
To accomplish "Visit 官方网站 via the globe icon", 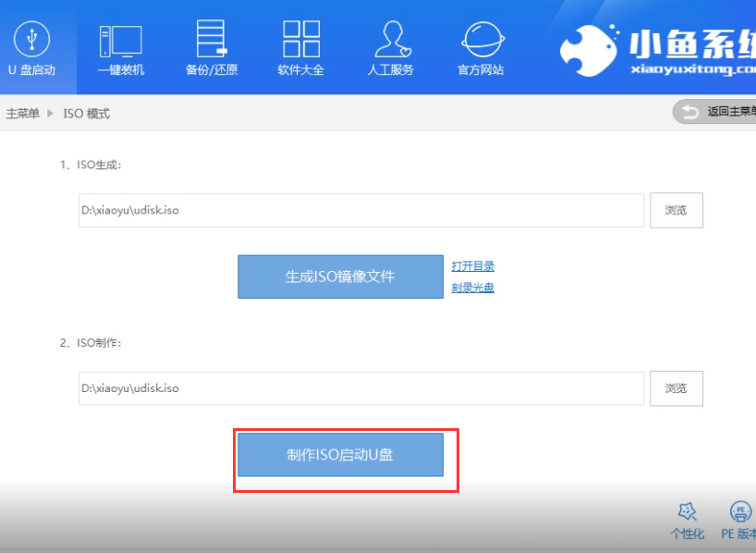I will click(481, 40).
